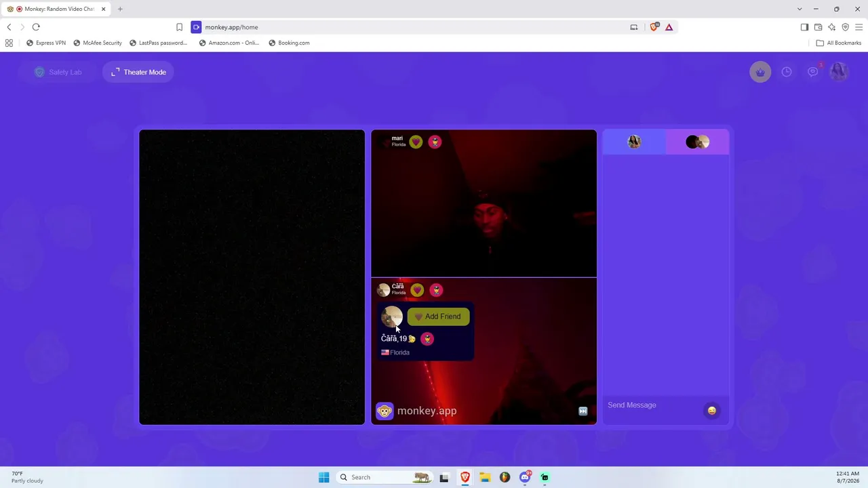Click the Brave browser taskbar icon
This screenshot has width=868, height=488.
[x=465, y=477]
